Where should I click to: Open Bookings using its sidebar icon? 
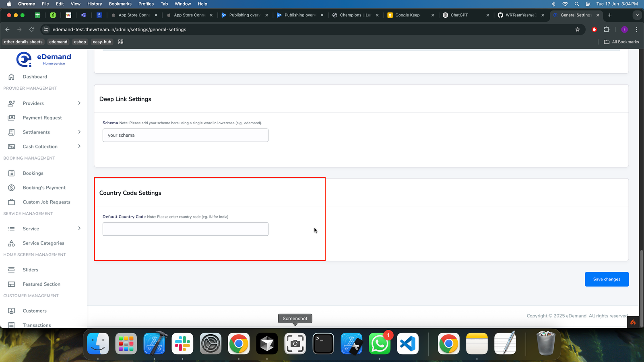click(11, 173)
